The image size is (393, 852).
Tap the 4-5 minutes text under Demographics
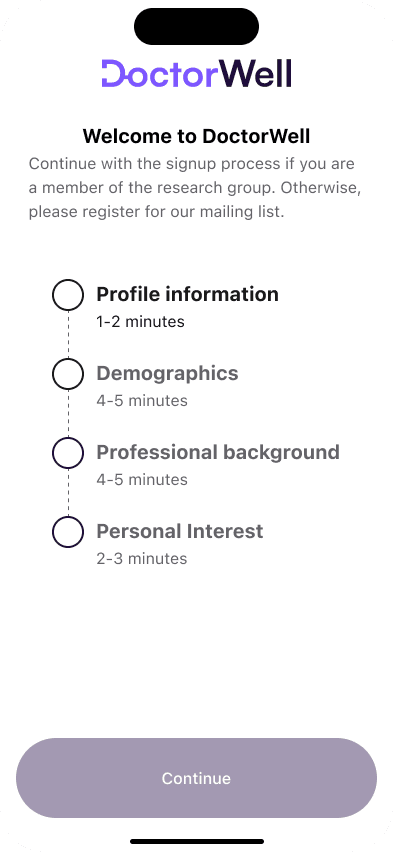142,400
